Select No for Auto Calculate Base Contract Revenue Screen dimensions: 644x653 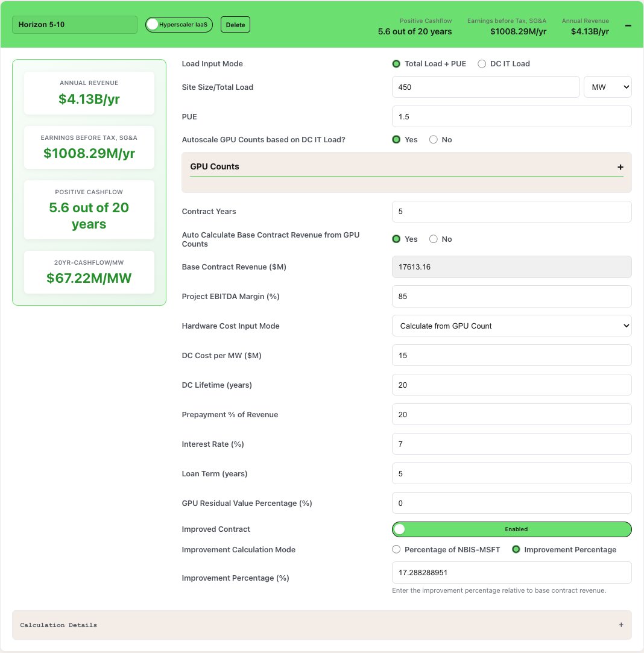[433, 239]
